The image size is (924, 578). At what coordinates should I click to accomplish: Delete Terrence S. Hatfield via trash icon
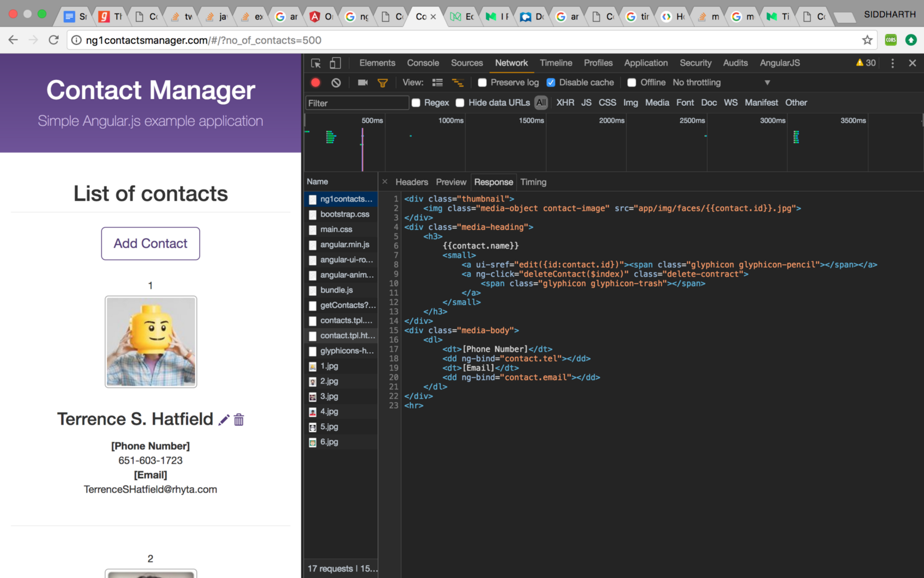239,420
